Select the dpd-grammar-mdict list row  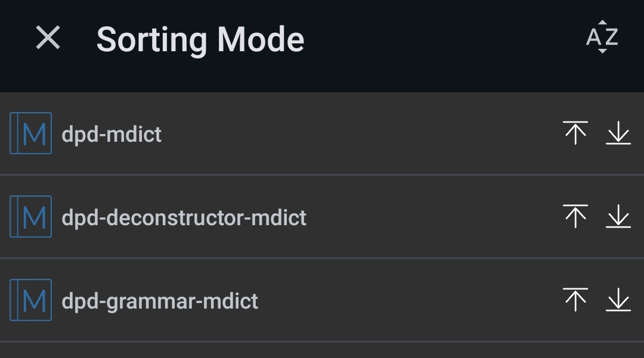pos(239,301)
